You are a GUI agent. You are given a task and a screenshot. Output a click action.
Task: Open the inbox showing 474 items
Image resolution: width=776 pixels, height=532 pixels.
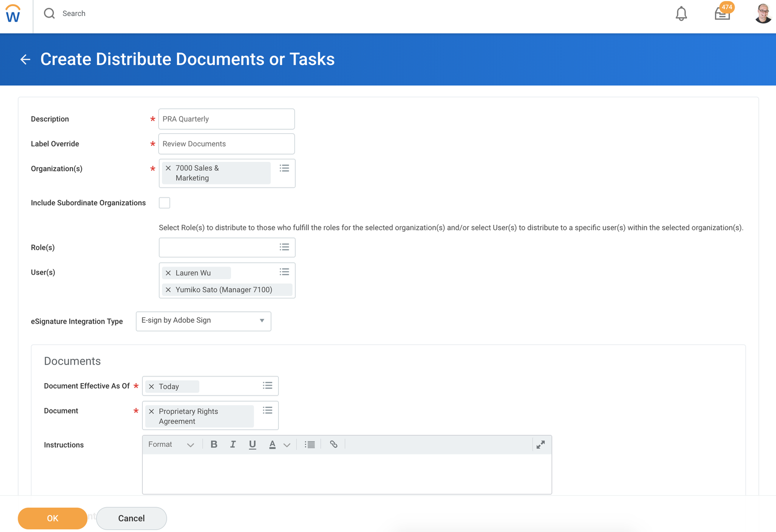click(722, 14)
